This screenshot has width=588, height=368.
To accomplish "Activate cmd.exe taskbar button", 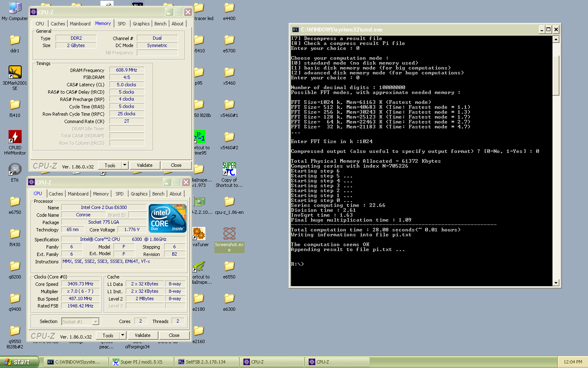I will (x=76, y=362).
